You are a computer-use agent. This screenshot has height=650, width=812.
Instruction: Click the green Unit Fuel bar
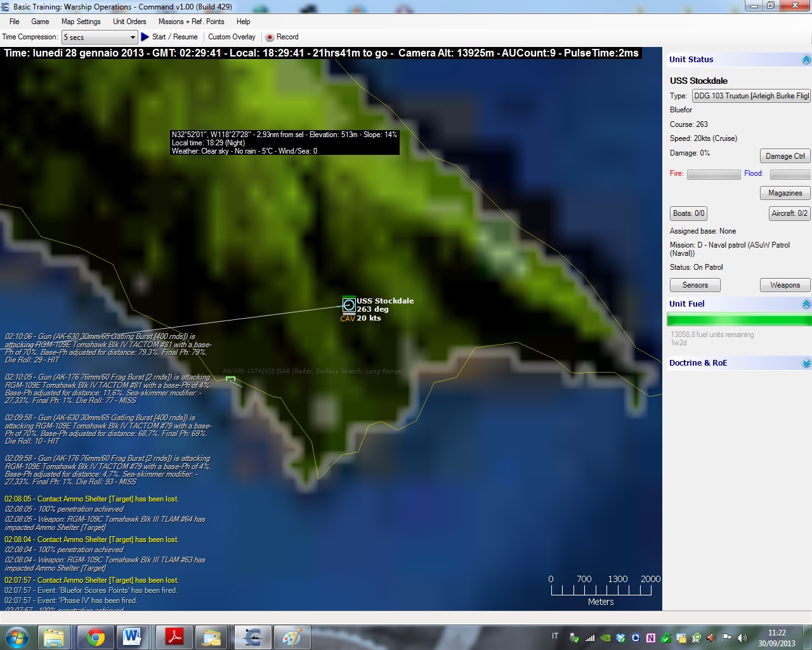[x=739, y=320]
